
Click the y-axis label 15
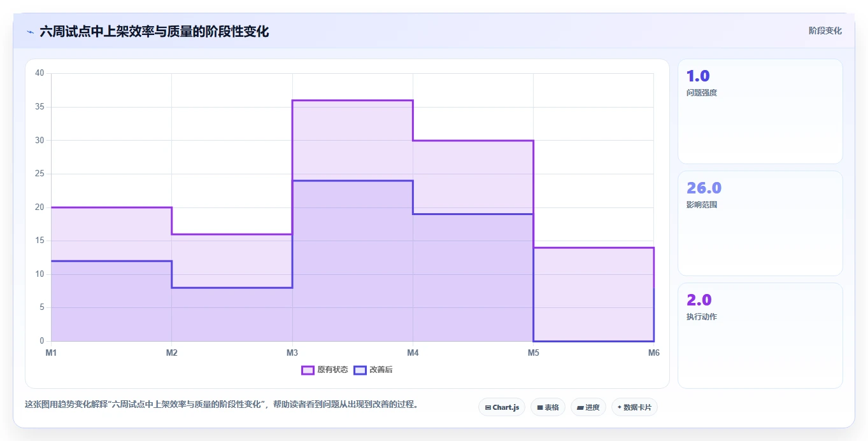(x=39, y=241)
